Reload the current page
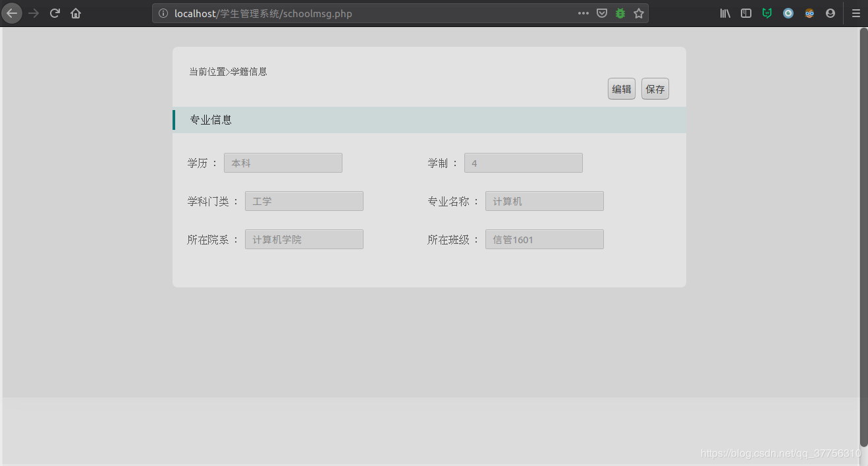The image size is (868, 466). coord(55,13)
